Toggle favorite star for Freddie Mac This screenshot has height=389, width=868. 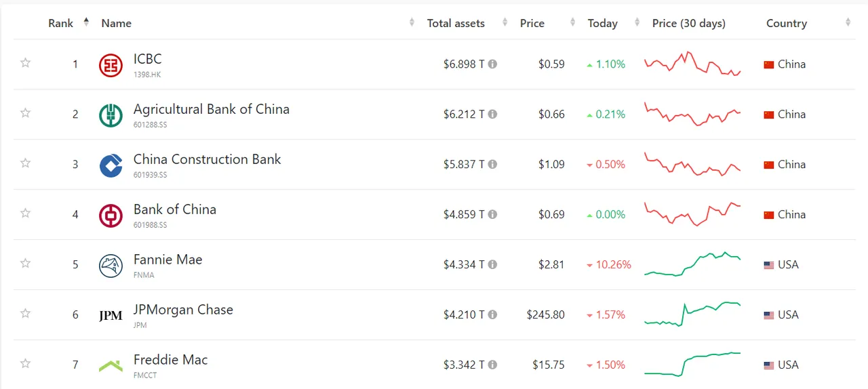coord(25,364)
